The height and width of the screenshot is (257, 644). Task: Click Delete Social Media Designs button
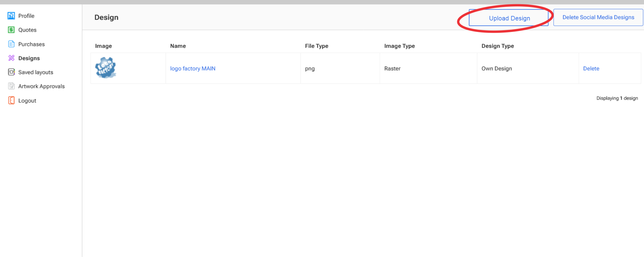pos(598,17)
